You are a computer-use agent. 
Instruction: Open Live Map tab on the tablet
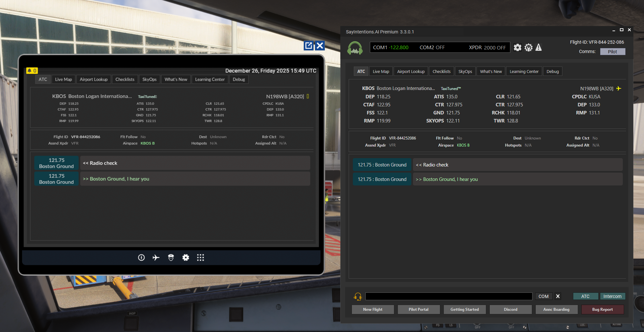click(64, 79)
